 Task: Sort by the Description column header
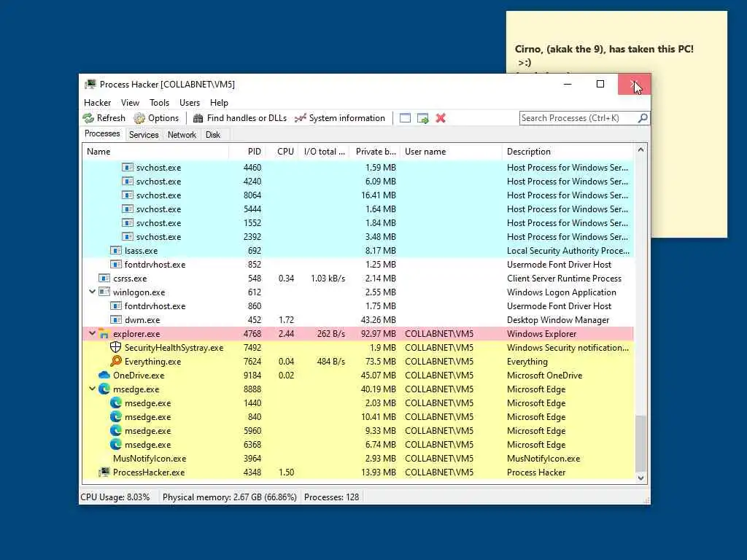point(568,152)
